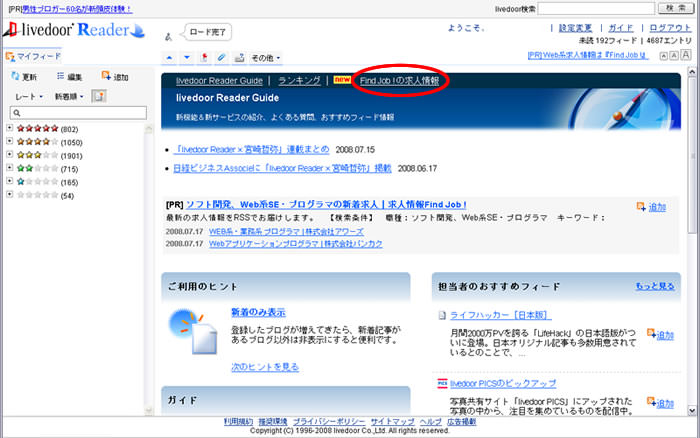The image size is (700, 438).
Task: Go to previous item with up arrow
Action: [169, 58]
